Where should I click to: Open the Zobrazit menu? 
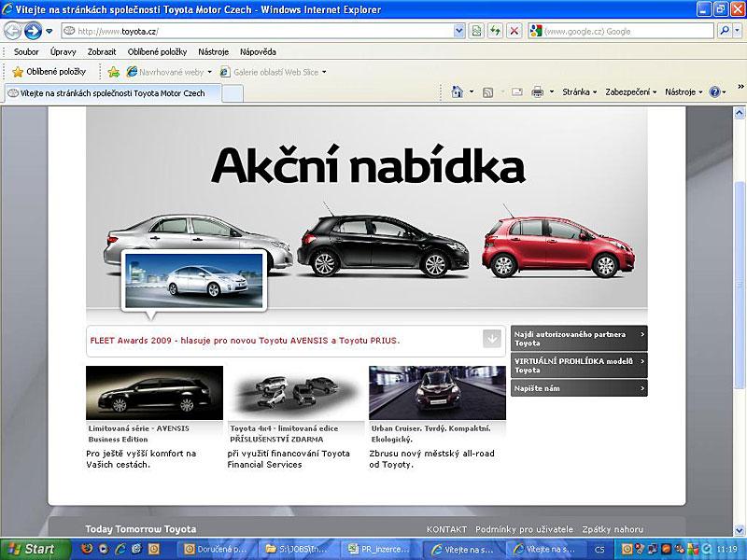pos(102,52)
